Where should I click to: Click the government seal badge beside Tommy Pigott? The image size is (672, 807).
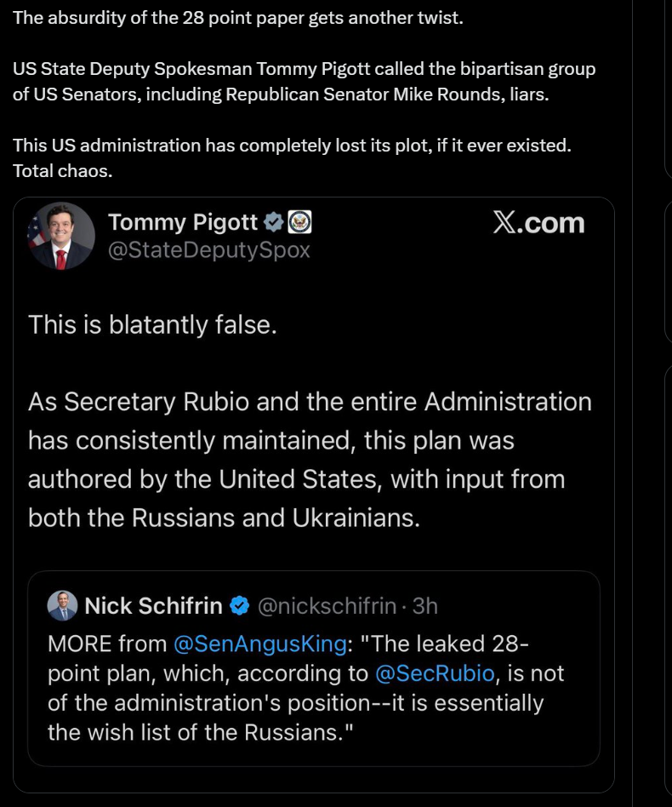click(x=300, y=222)
